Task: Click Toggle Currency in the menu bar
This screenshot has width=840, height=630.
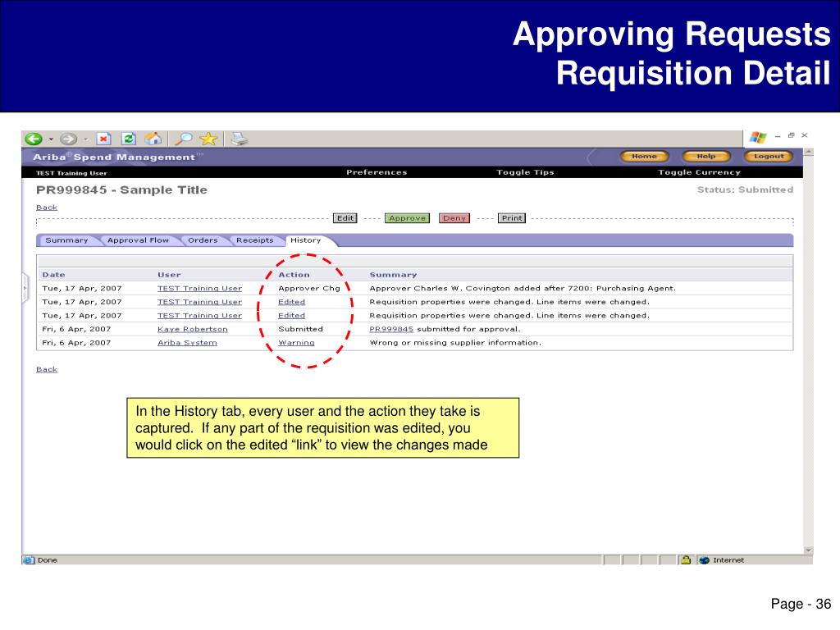Action: [x=699, y=172]
